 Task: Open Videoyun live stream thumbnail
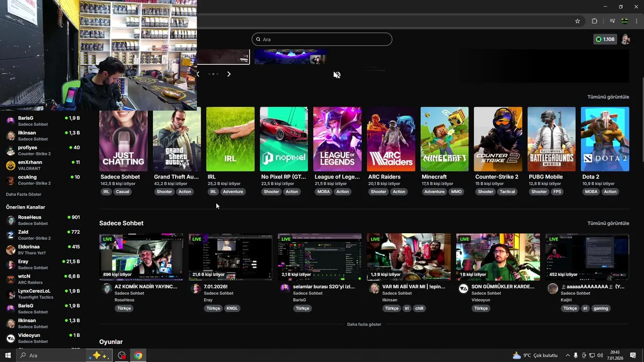498,257
